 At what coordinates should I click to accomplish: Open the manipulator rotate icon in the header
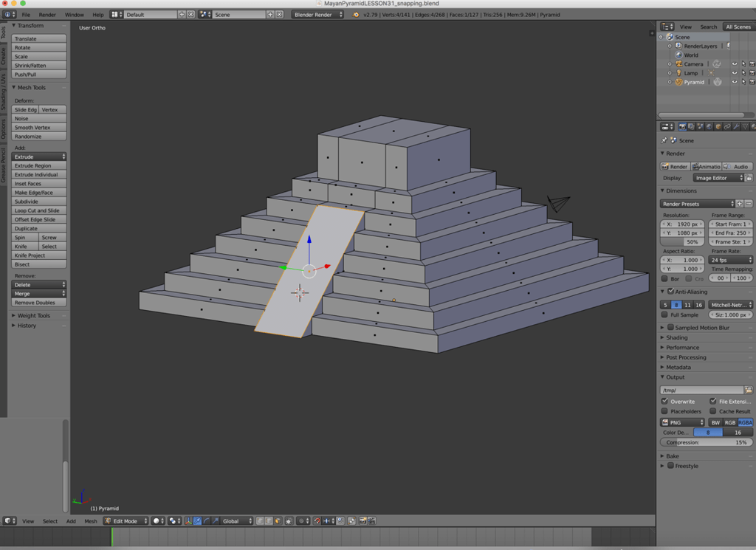[x=206, y=520]
